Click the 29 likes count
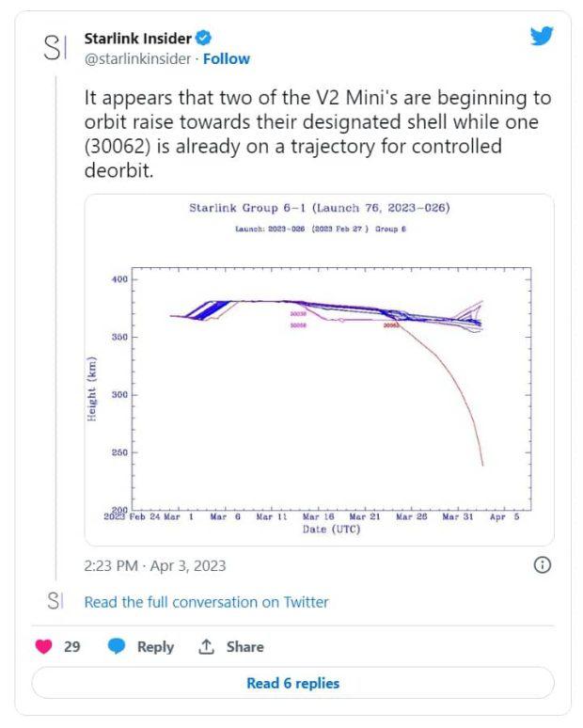 (71, 647)
